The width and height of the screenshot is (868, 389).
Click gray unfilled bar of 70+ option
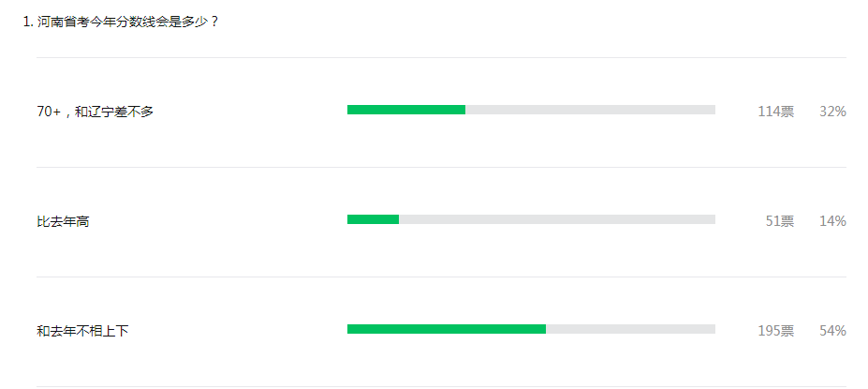tap(590, 110)
